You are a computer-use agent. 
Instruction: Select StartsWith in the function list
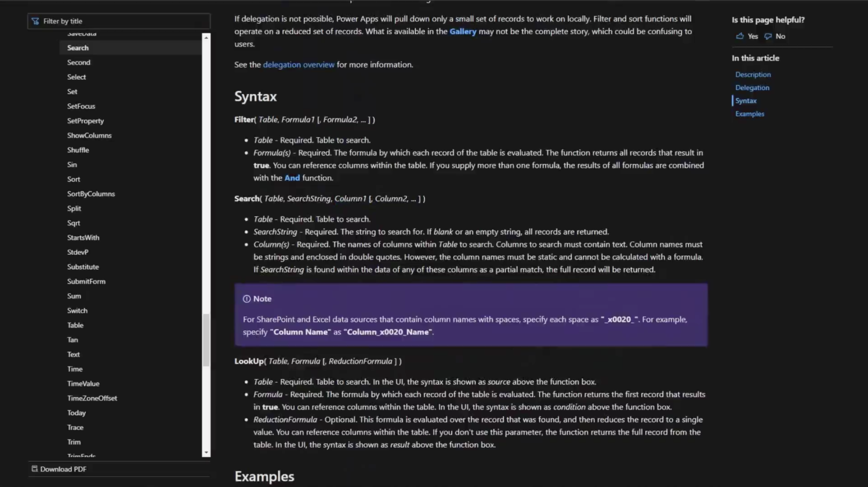pyautogui.click(x=83, y=238)
